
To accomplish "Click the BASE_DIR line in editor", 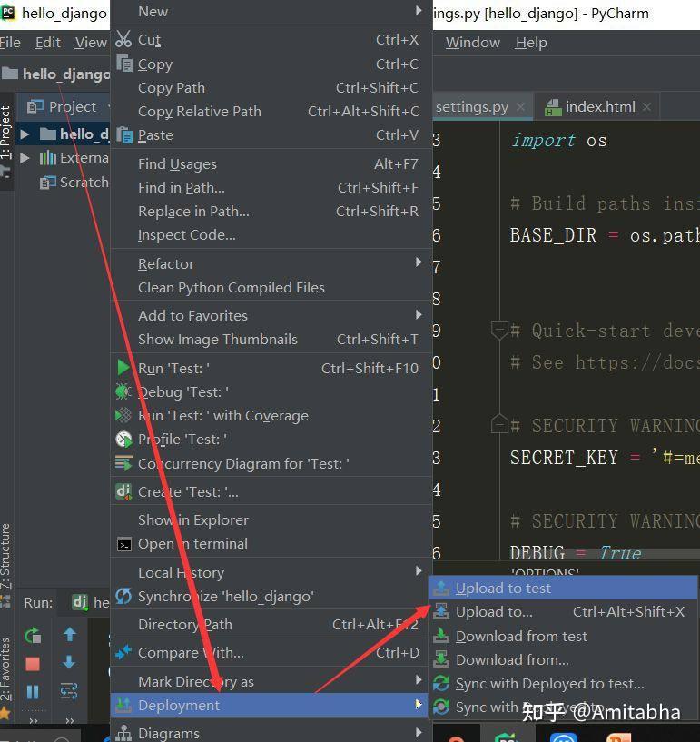I will (x=605, y=235).
